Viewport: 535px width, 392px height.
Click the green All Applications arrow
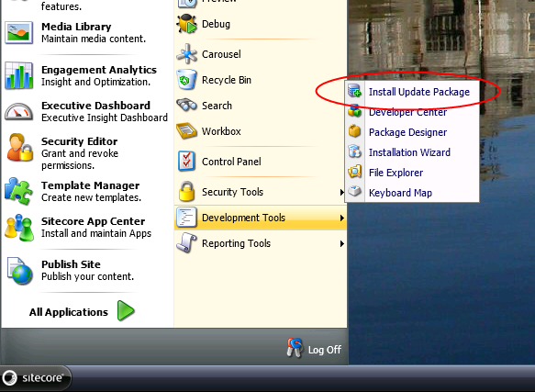tap(126, 310)
